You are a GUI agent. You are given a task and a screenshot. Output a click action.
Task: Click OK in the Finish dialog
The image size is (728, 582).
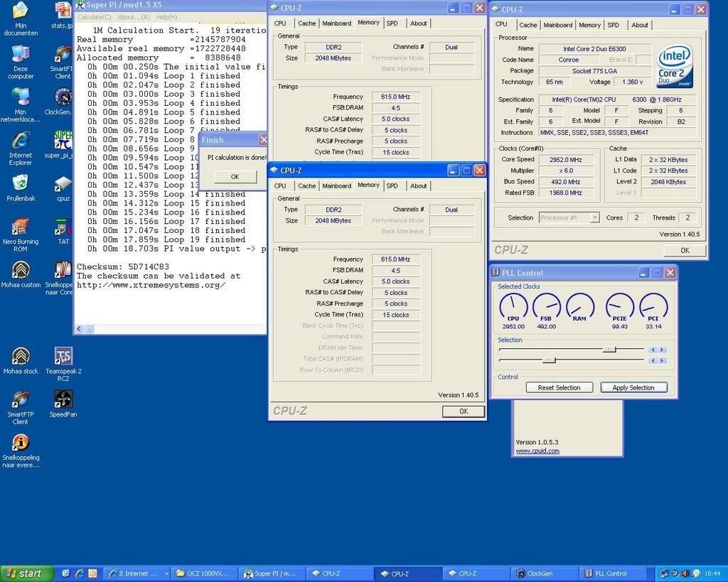click(235, 177)
